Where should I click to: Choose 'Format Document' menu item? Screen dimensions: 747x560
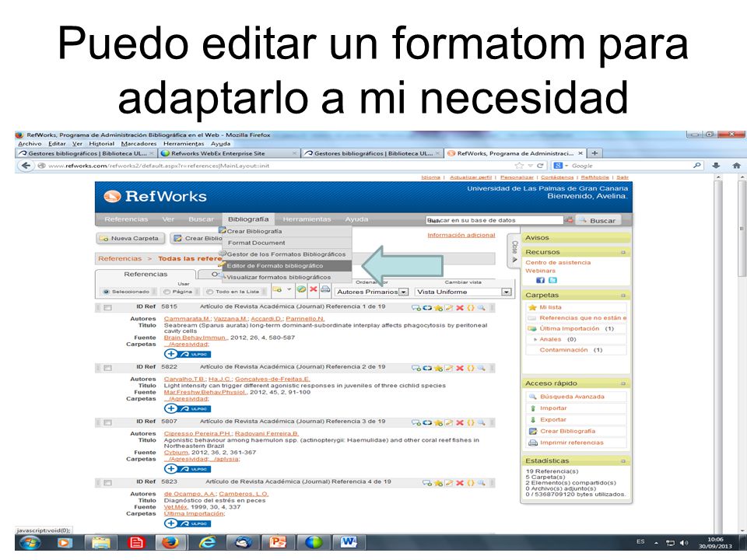pos(286,243)
